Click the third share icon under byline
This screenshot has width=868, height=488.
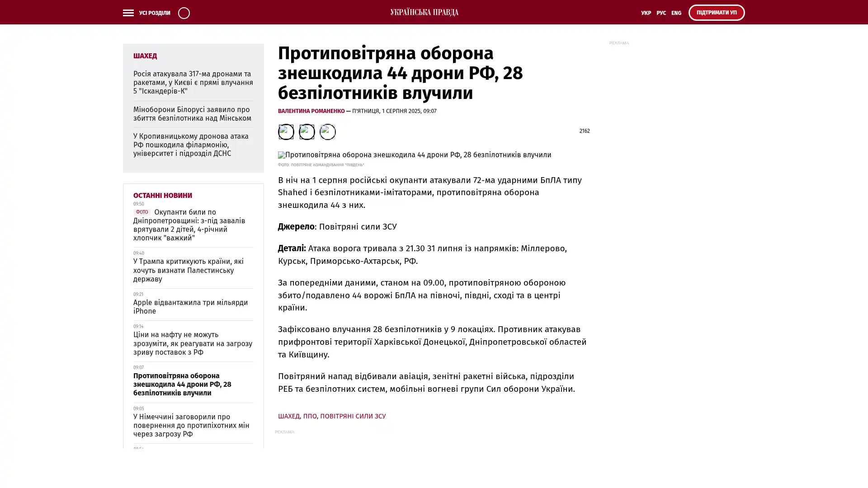[x=327, y=132]
